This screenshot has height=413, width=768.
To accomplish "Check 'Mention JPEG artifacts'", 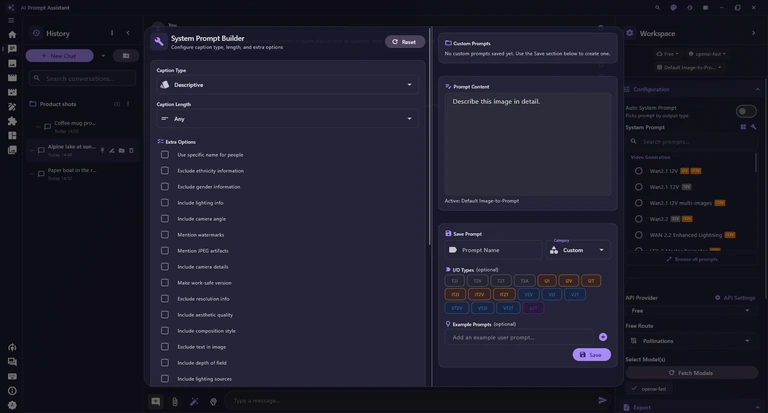I will tap(165, 250).
